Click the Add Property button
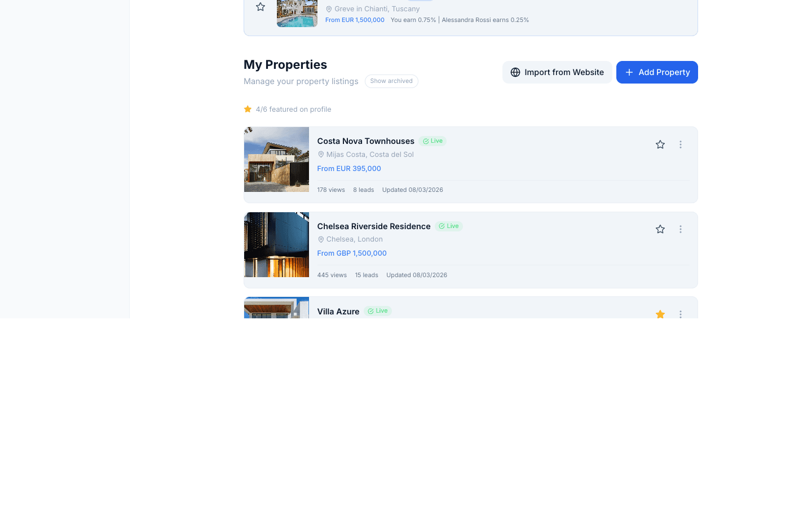812x508 pixels. (x=657, y=72)
